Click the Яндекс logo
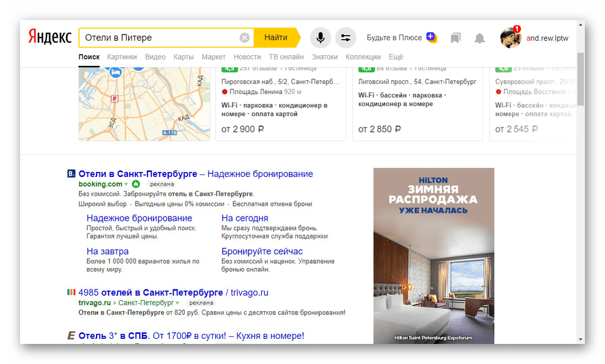Viewport: 605px width, 364px height. 50,38
